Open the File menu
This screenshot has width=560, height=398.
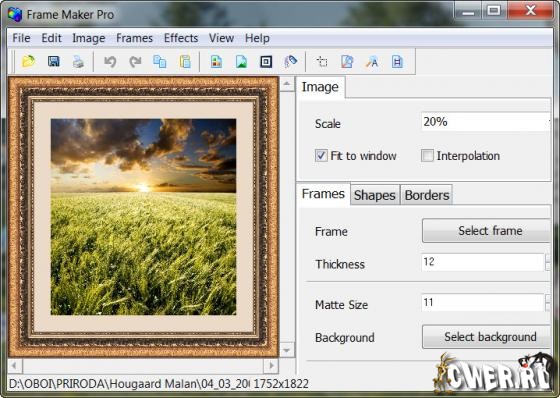click(21, 38)
